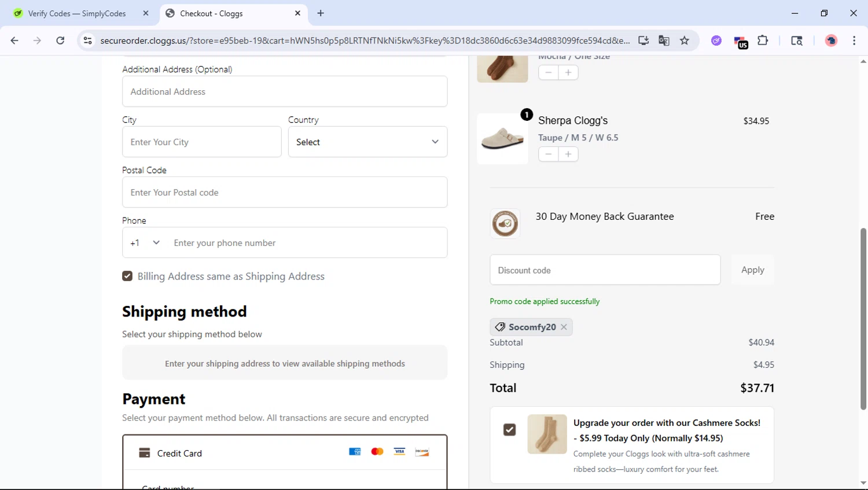
Task: Focus the Postal Code field
Action: (x=285, y=192)
